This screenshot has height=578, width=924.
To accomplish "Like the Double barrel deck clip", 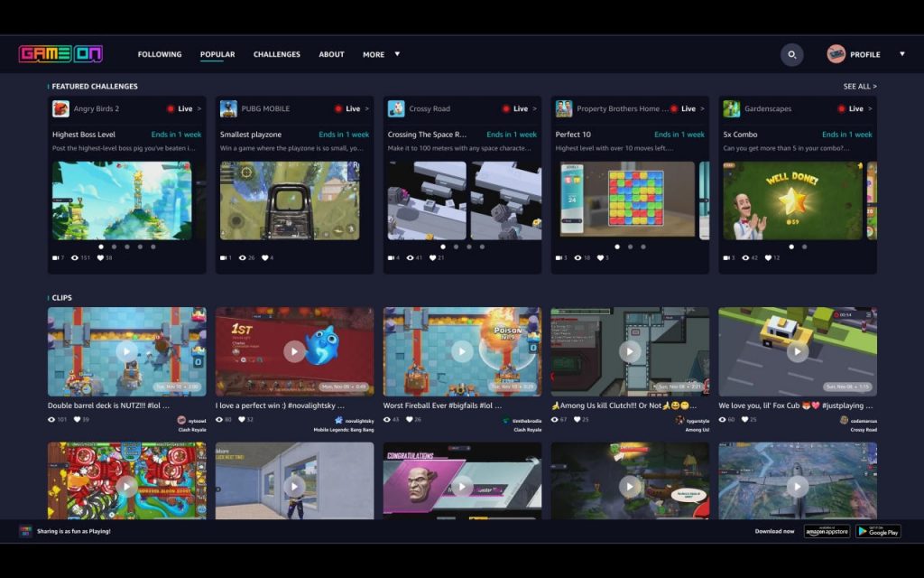I will point(77,418).
